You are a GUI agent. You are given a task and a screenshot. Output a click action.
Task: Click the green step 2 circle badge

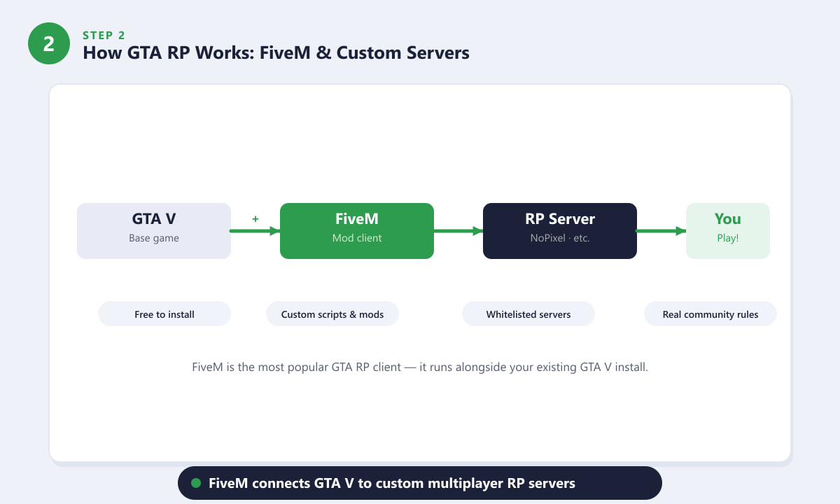(49, 43)
